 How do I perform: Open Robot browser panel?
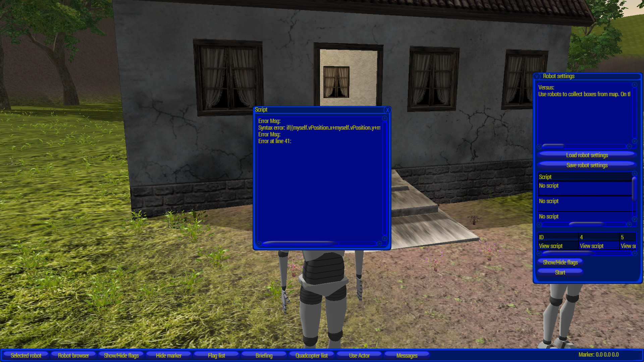pos(73,355)
